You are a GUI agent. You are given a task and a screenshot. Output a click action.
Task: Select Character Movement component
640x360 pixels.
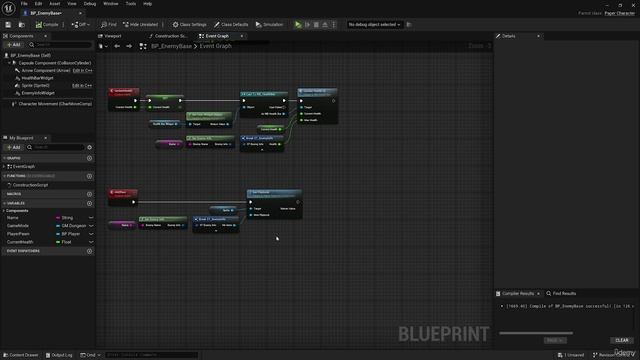tap(55, 104)
